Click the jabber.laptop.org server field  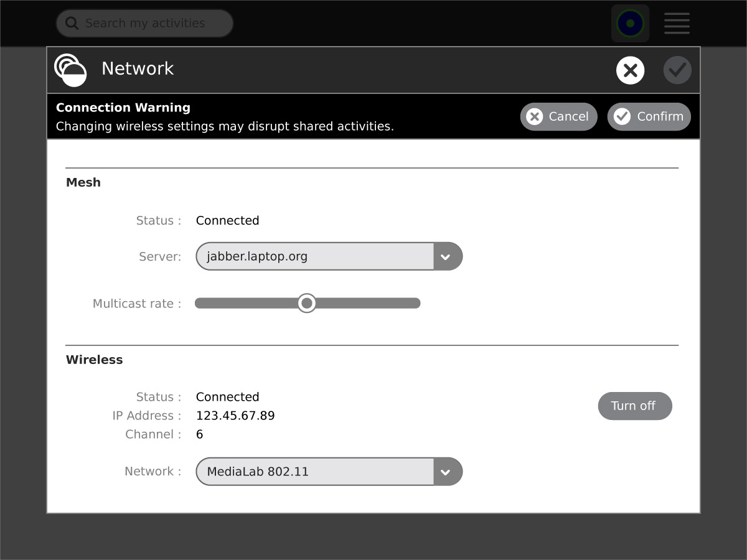314,256
